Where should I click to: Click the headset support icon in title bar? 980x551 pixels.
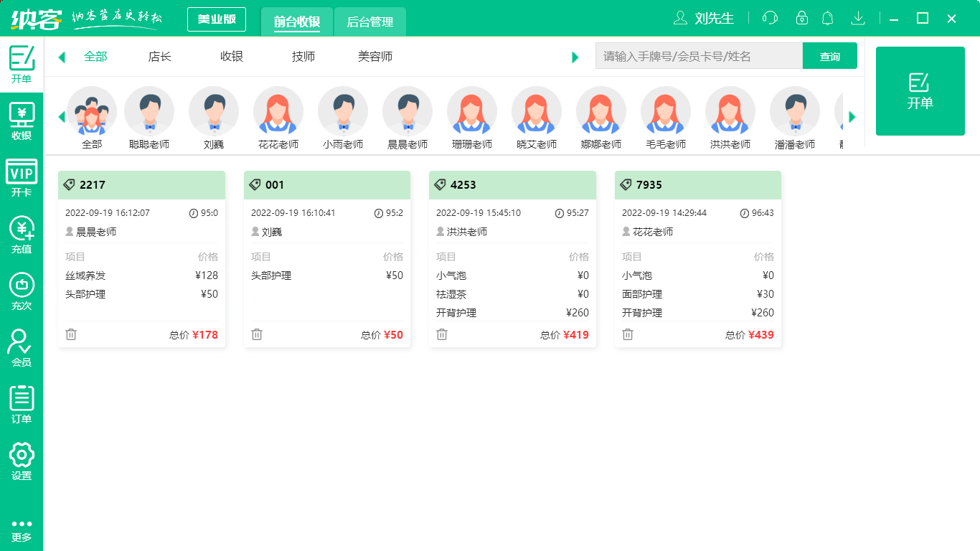coord(770,18)
